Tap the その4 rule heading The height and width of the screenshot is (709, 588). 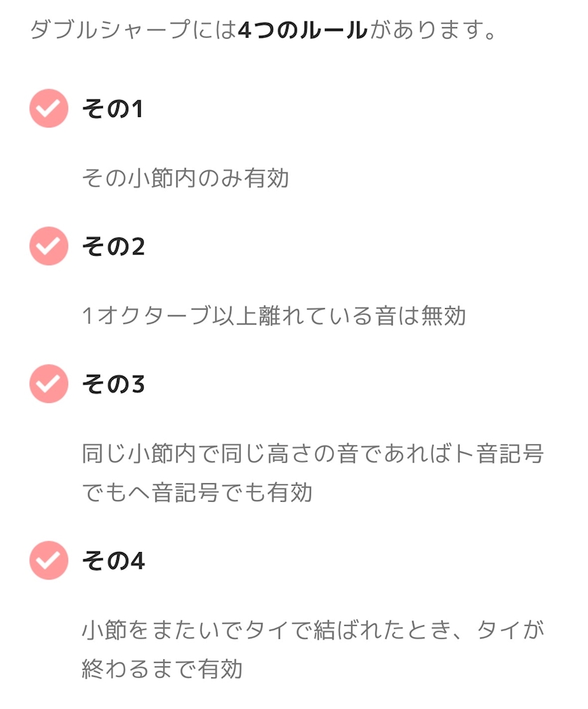click(113, 561)
